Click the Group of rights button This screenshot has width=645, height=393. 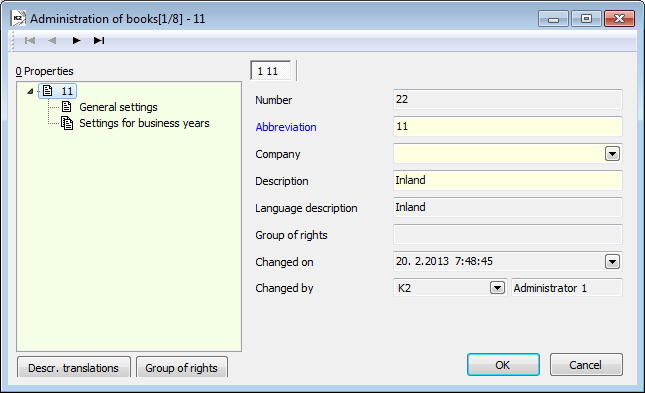pos(181,367)
